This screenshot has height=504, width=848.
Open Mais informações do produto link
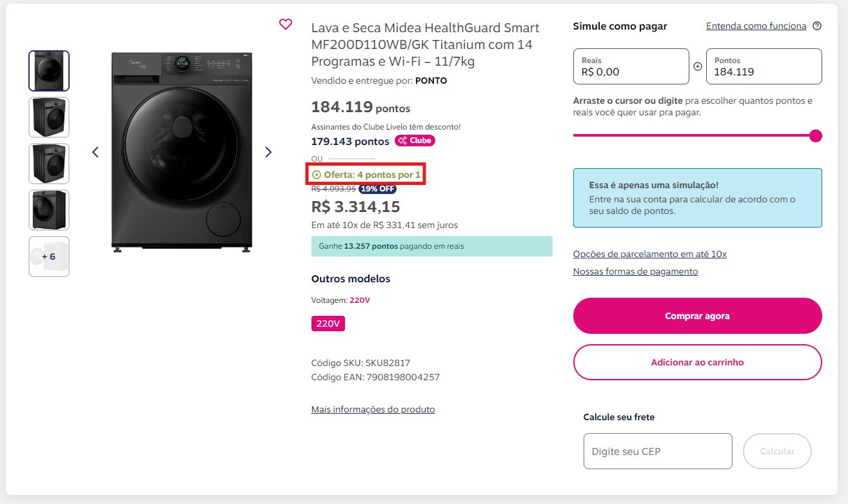coord(373,409)
